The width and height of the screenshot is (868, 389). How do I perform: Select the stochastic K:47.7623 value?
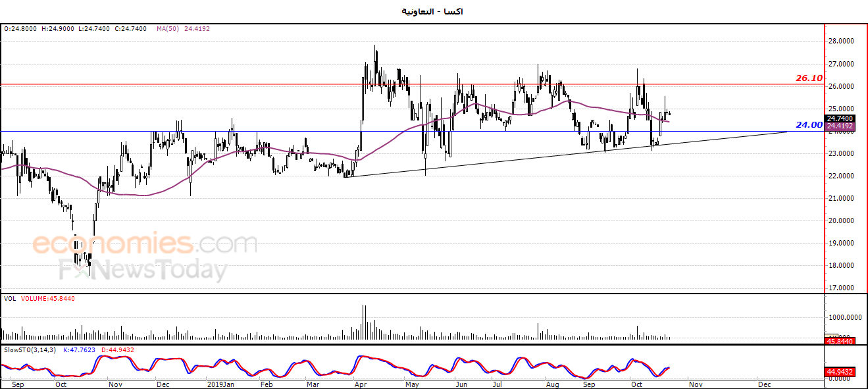point(80,350)
